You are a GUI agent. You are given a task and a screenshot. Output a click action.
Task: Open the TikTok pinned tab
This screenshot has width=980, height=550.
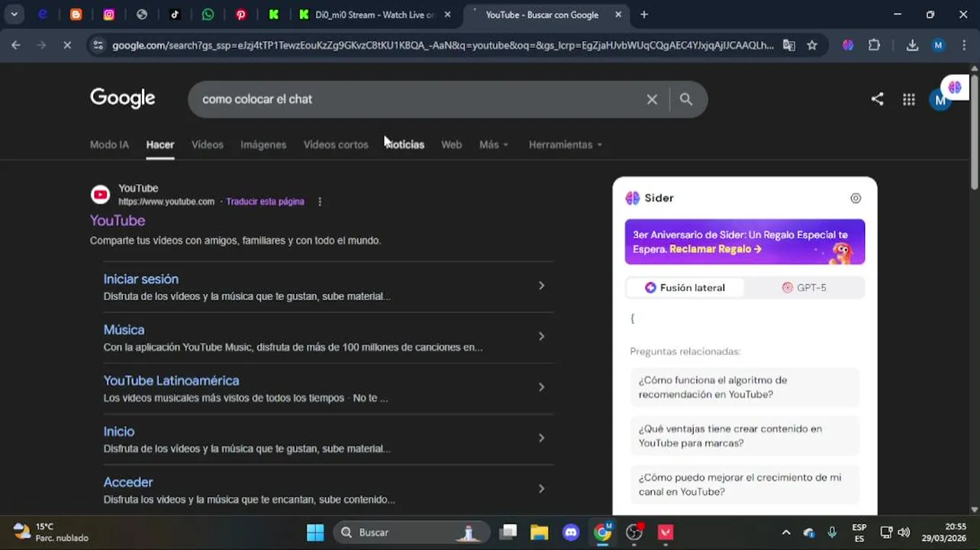click(175, 15)
